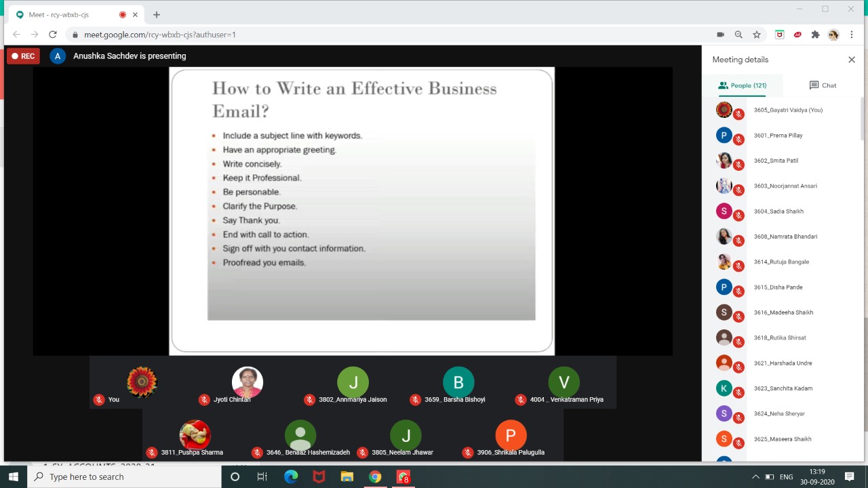Image resolution: width=868 pixels, height=488 pixels.
Task: Expand hidden icons in the system tray
Action: point(755,476)
